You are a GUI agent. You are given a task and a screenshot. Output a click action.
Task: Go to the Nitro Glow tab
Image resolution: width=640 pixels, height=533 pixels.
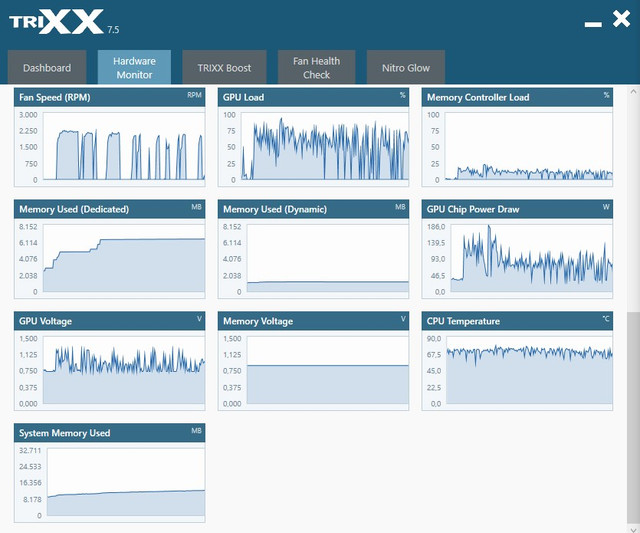[x=406, y=67]
